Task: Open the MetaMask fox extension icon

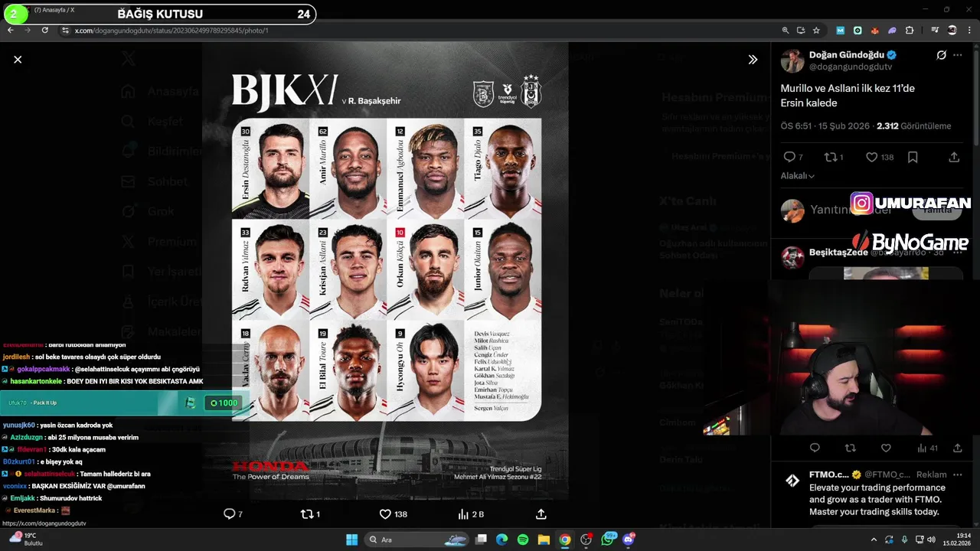Action: [x=875, y=31]
